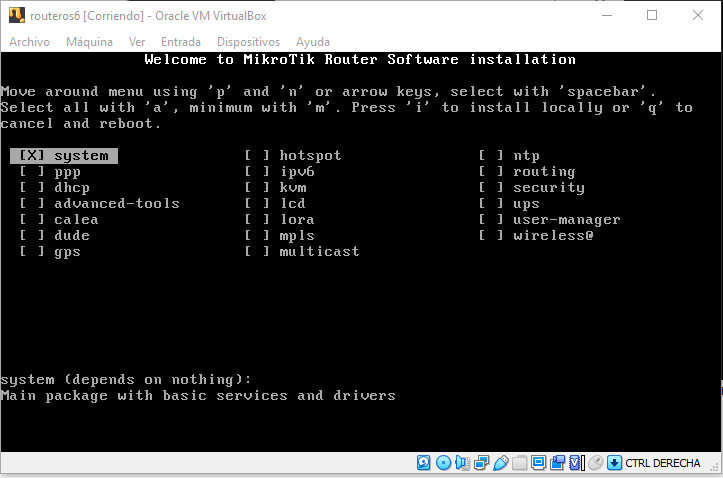
Task: Click the Ayuda menu item
Action: coord(313,42)
